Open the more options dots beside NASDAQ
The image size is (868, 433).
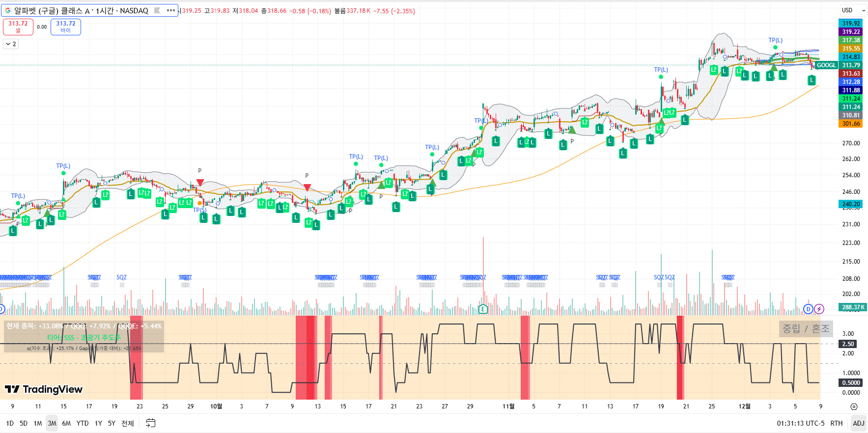170,10
